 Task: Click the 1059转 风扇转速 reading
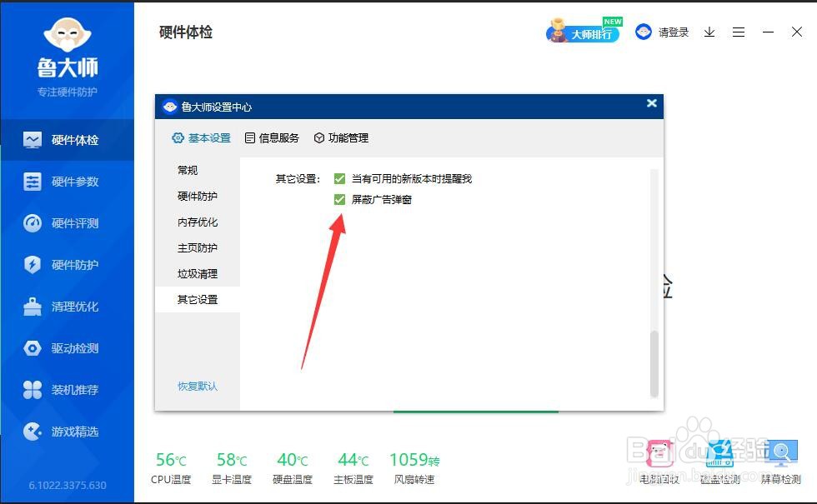pos(415,467)
